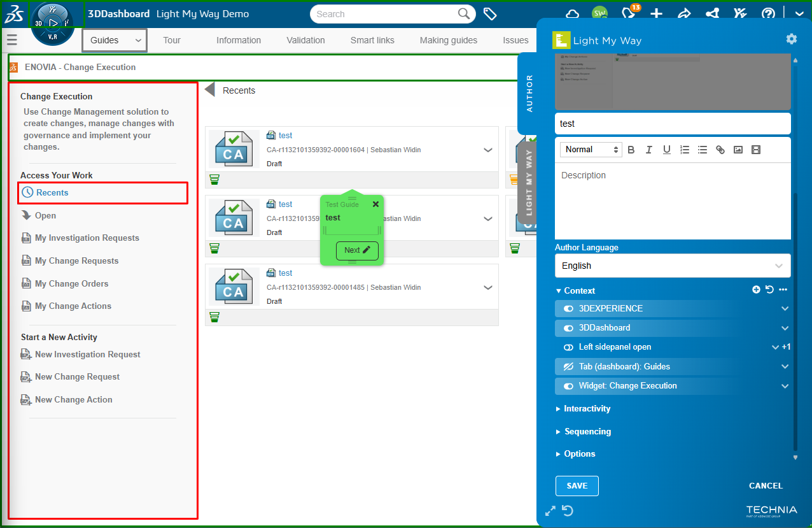The width and height of the screenshot is (812, 528).
Task: Open the Normal text style dropdown
Action: tap(591, 150)
